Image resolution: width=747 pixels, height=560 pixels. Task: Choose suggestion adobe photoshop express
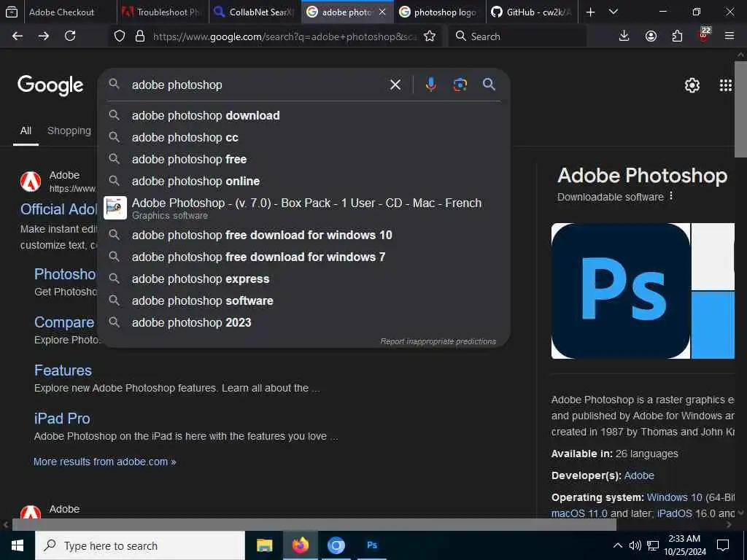pyautogui.click(x=304, y=279)
